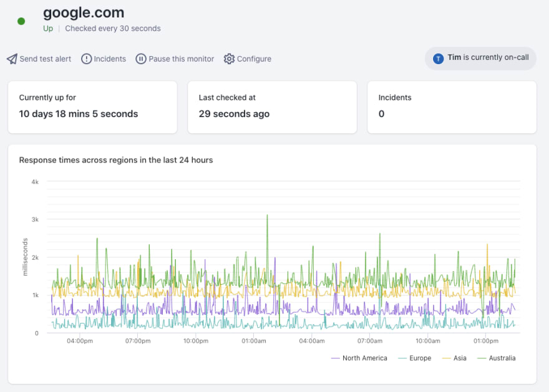Click the Checked every 30 seconds text
The height and width of the screenshot is (392, 549).
pyautogui.click(x=113, y=28)
